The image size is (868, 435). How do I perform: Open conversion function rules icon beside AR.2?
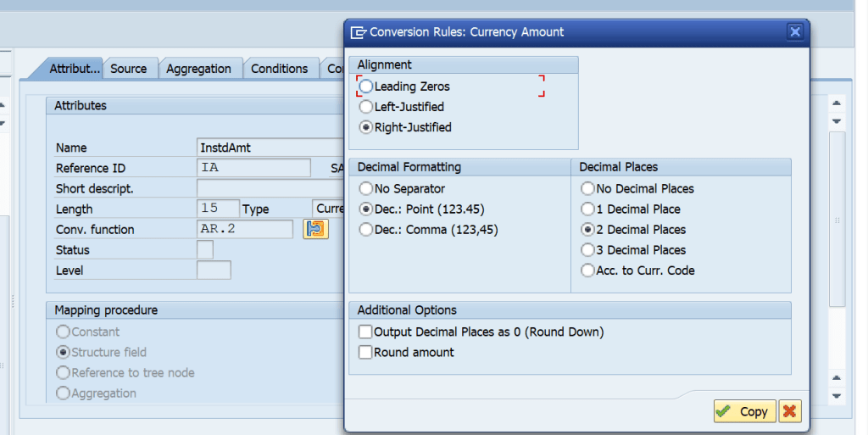click(315, 229)
